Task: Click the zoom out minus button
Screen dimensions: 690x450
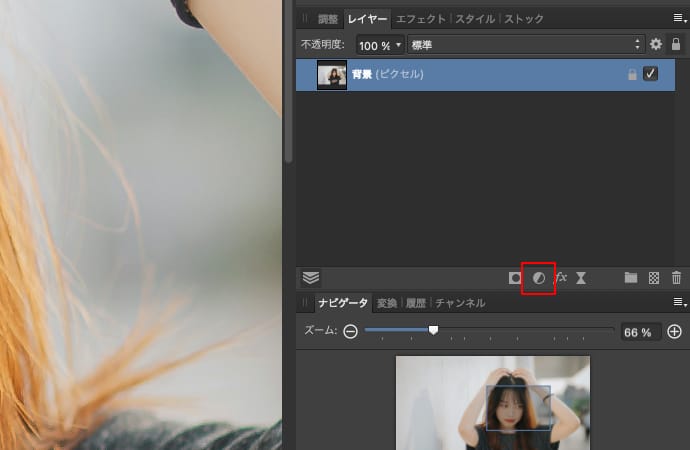Action: click(x=350, y=332)
